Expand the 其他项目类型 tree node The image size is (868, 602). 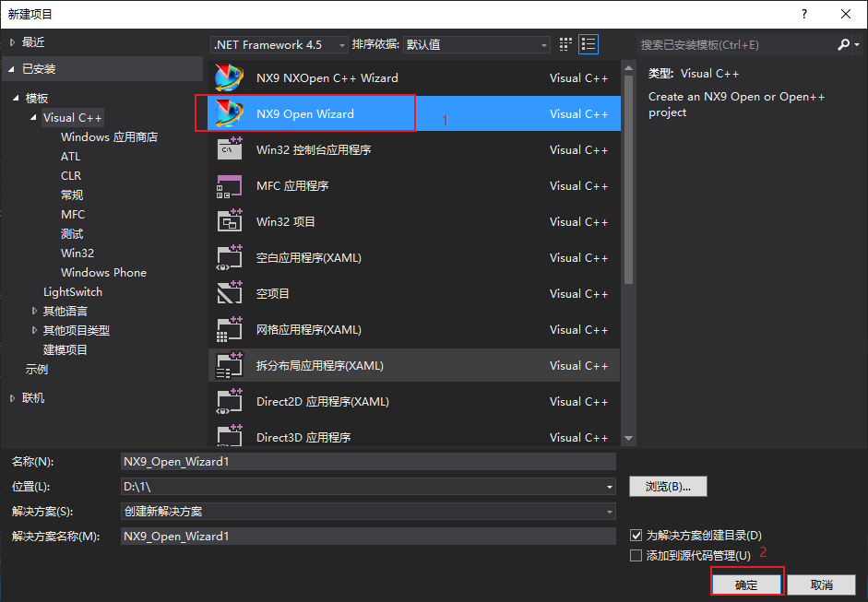[34, 330]
